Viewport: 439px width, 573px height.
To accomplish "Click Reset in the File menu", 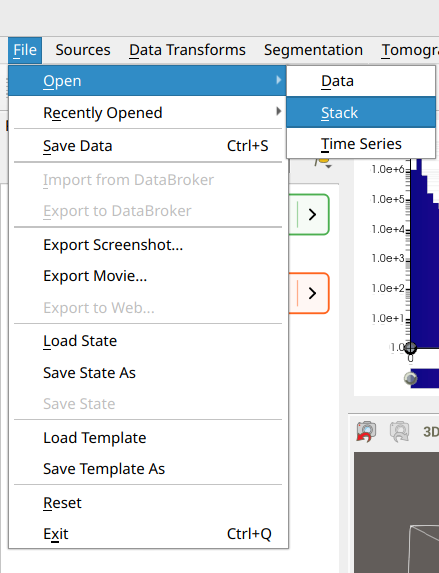I will point(147,503).
